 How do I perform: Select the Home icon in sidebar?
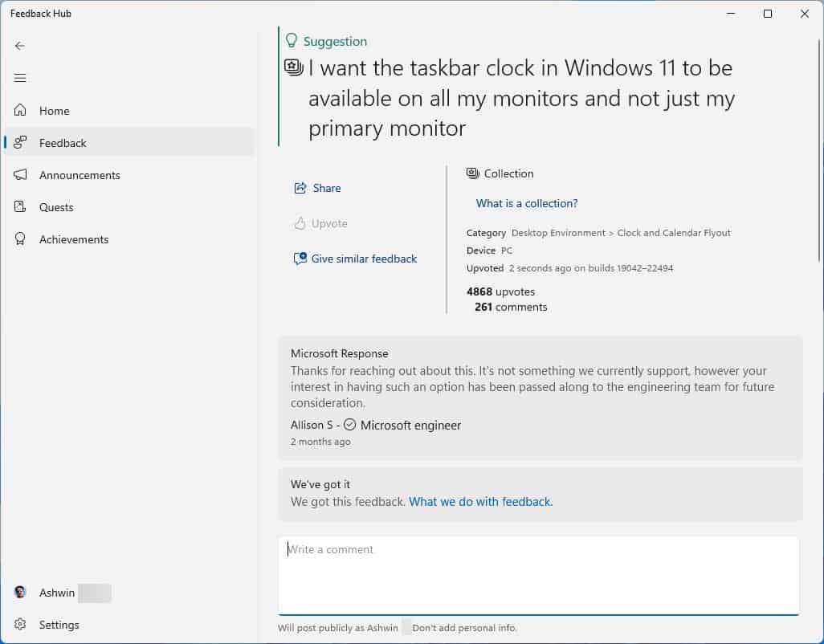click(x=19, y=110)
